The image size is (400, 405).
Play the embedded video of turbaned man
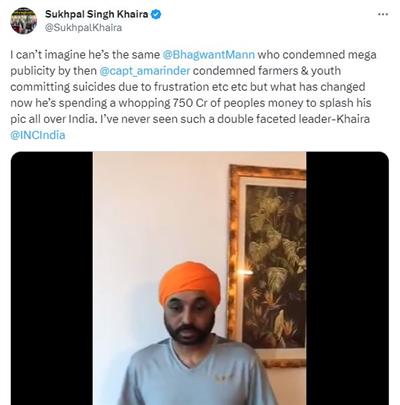click(x=200, y=278)
